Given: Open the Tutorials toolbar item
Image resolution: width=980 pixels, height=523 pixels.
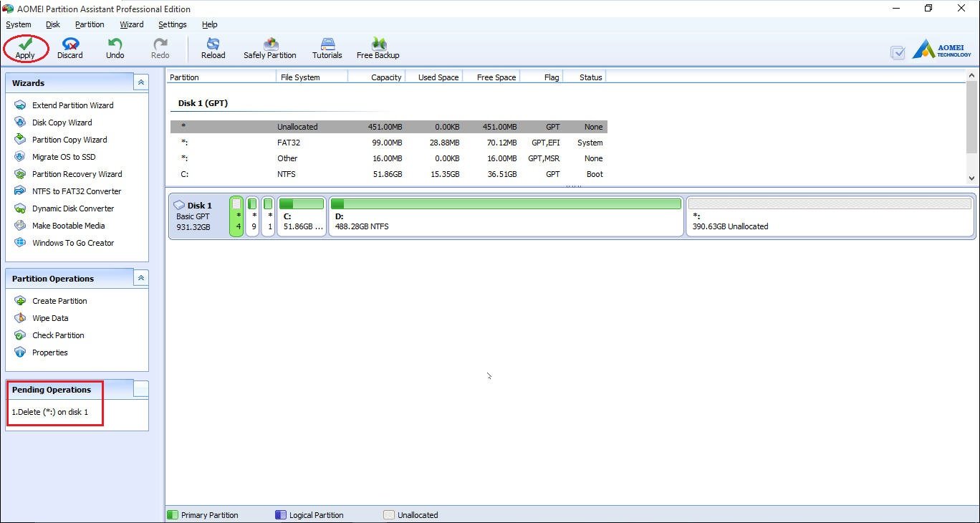Looking at the screenshot, I should [x=327, y=48].
